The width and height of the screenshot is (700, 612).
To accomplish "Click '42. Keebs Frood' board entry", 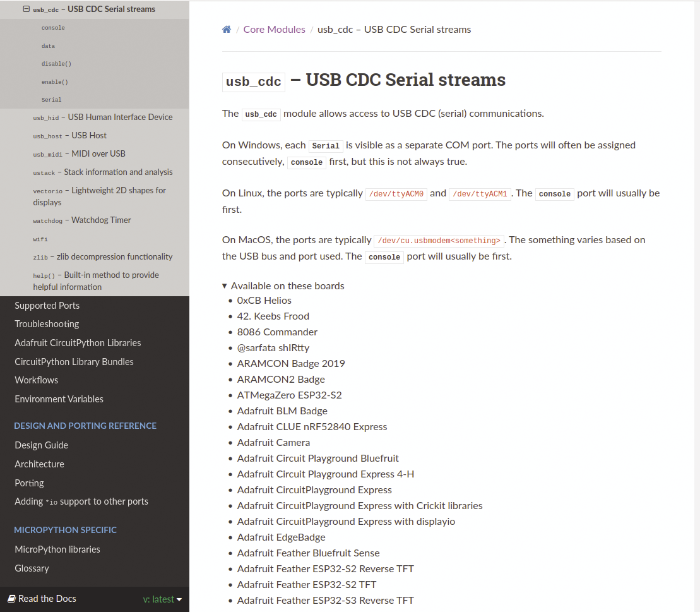I will (x=273, y=316).
